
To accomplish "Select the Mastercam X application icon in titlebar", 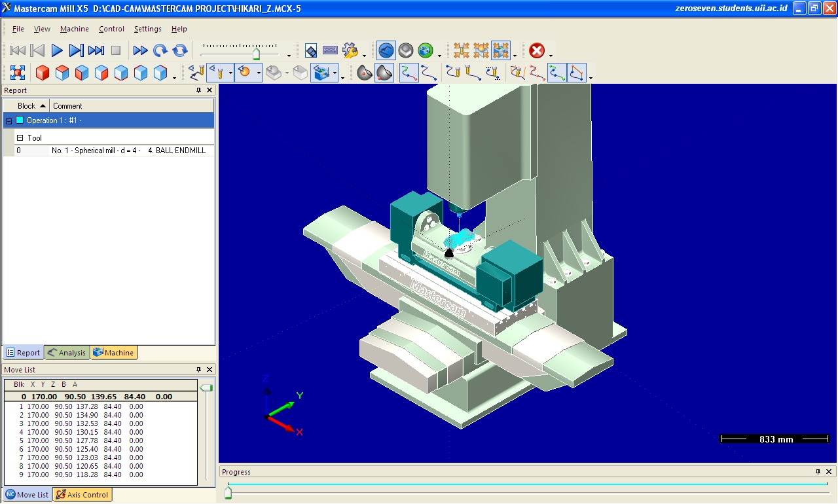I will click(x=5, y=8).
